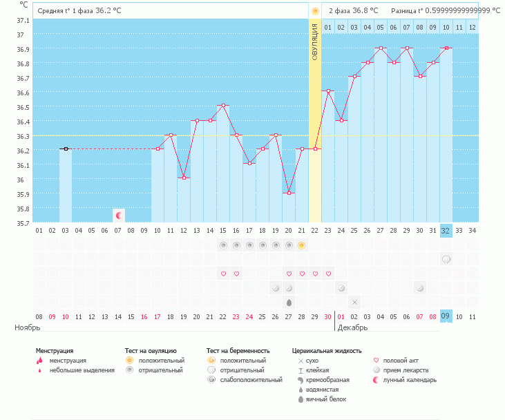Select the dry cervical fluid X icon on day 25
The height and width of the screenshot is (420, 505).
pyautogui.click(x=354, y=302)
